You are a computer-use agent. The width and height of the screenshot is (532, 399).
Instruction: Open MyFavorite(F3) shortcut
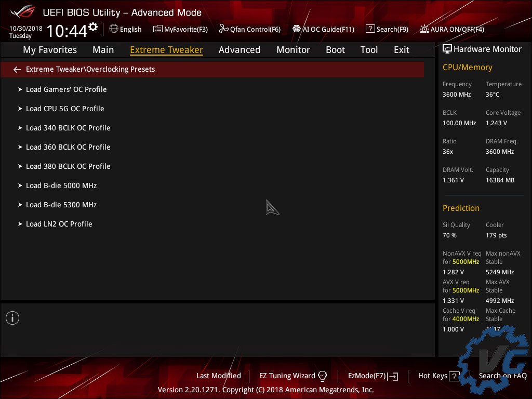tap(186, 30)
